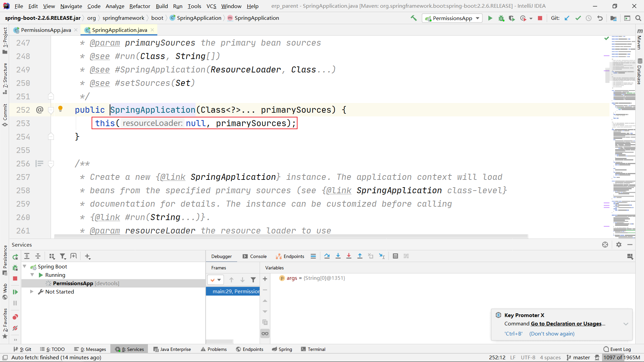
Task: Toggle watches view with the glasses icon
Action: [265, 333]
